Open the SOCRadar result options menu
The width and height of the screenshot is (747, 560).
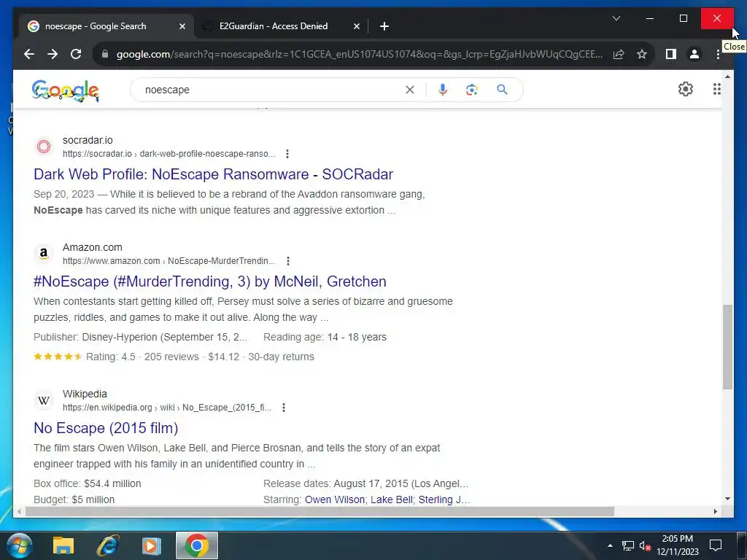(287, 154)
